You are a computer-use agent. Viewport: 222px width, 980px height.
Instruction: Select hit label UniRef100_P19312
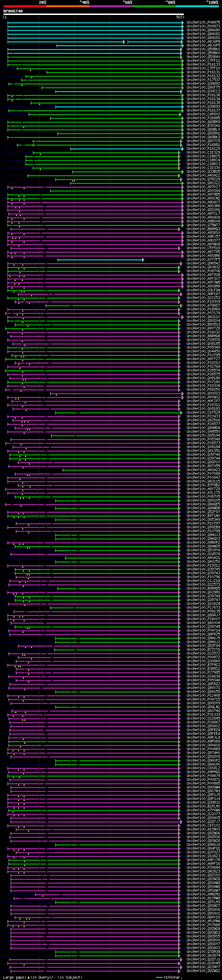pyautogui.click(x=203, y=565)
